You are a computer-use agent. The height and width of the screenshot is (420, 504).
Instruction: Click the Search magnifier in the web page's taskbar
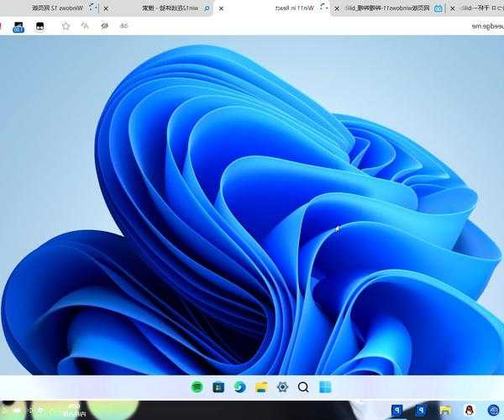tap(303, 387)
